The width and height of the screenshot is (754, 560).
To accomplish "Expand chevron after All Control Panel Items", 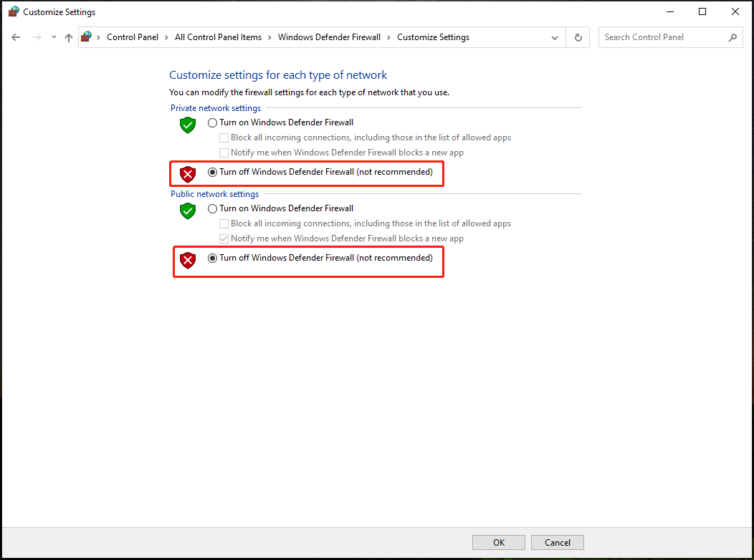I will pyautogui.click(x=270, y=37).
